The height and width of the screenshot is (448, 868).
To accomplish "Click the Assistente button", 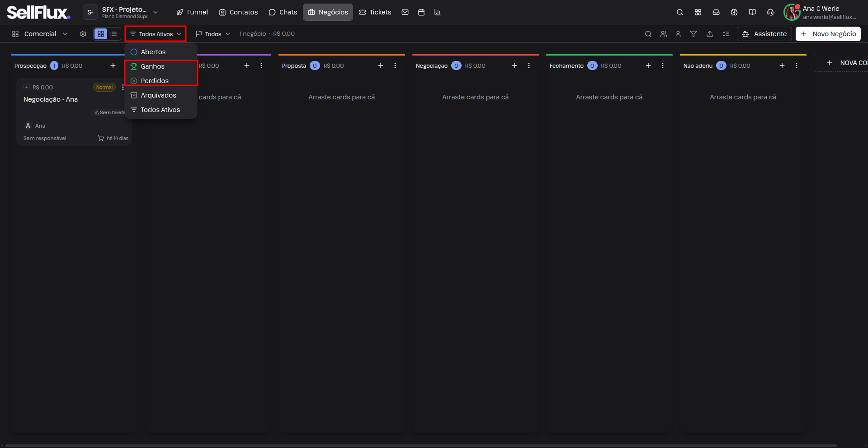I will point(764,34).
